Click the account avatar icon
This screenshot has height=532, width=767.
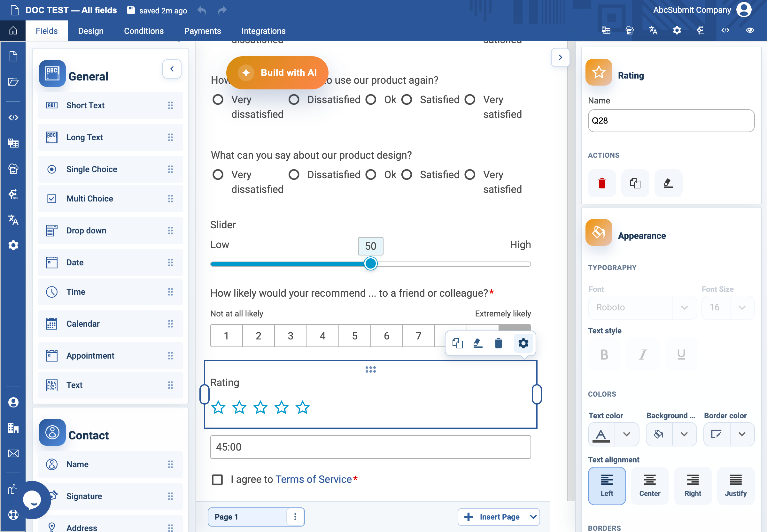point(744,10)
